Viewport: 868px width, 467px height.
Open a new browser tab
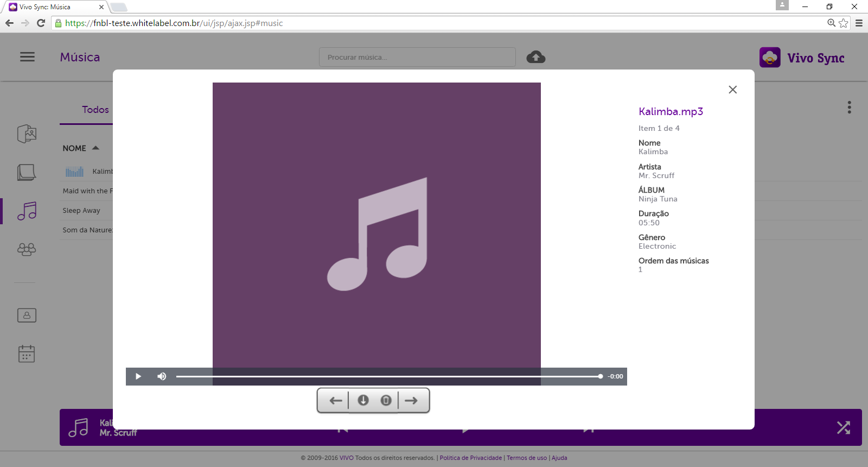pyautogui.click(x=119, y=7)
